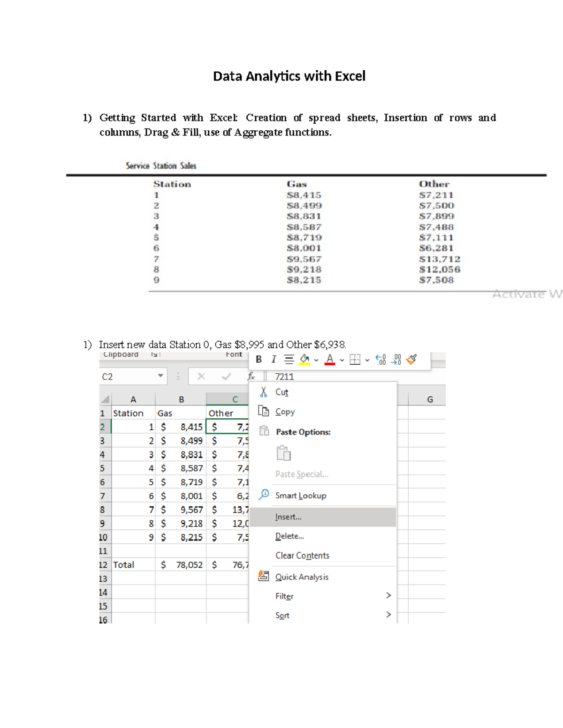
Task: Toggle Bold formatting in mini toolbar
Action: tap(259, 360)
